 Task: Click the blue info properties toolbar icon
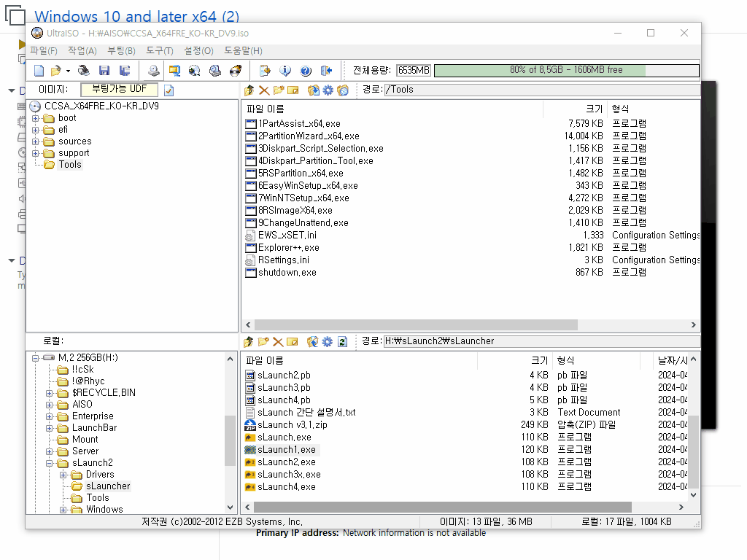pyautogui.click(x=285, y=71)
